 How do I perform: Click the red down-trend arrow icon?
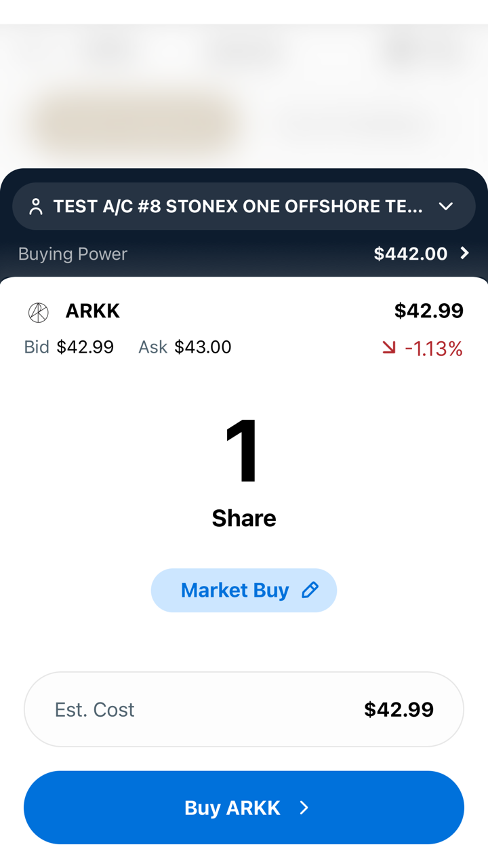pos(388,348)
